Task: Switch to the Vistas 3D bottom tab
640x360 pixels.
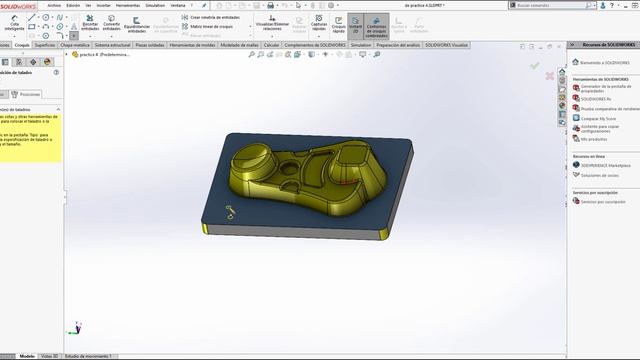Action: pyautogui.click(x=49, y=356)
